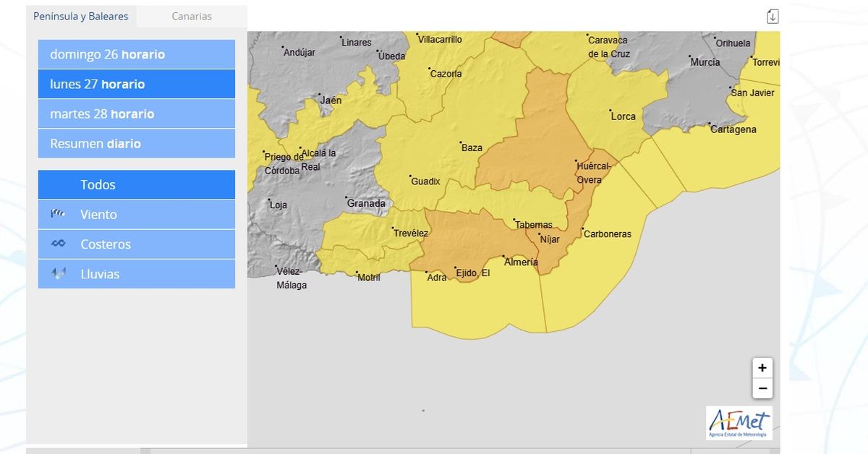The width and height of the screenshot is (868, 454).
Task: Click the Alcalá la Real label
Action: pyautogui.click(x=319, y=160)
